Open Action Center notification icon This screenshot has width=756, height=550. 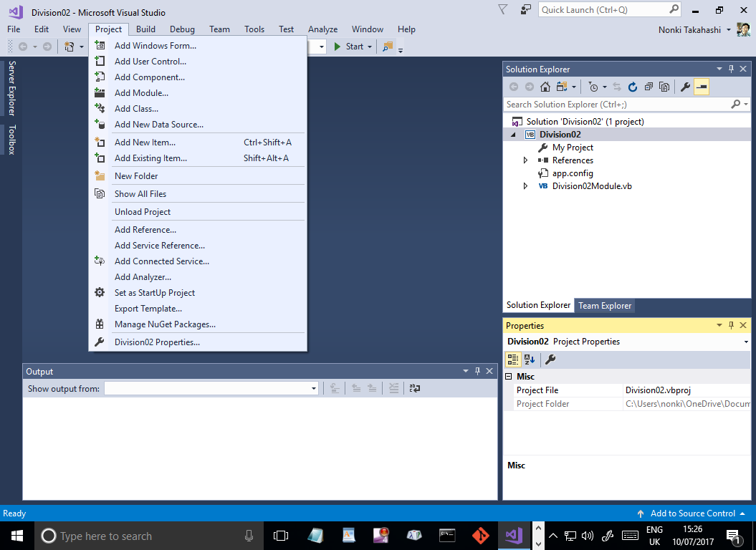click(x=734, y=536)
